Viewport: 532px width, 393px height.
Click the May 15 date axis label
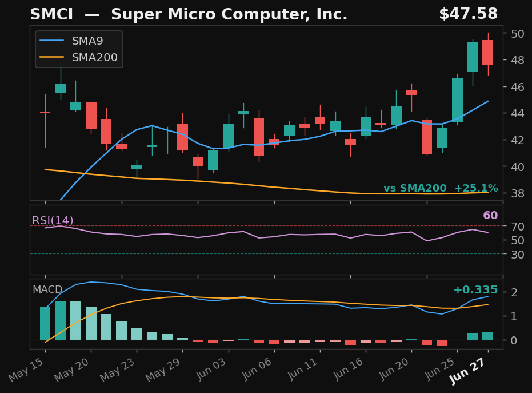pos(26,370)
